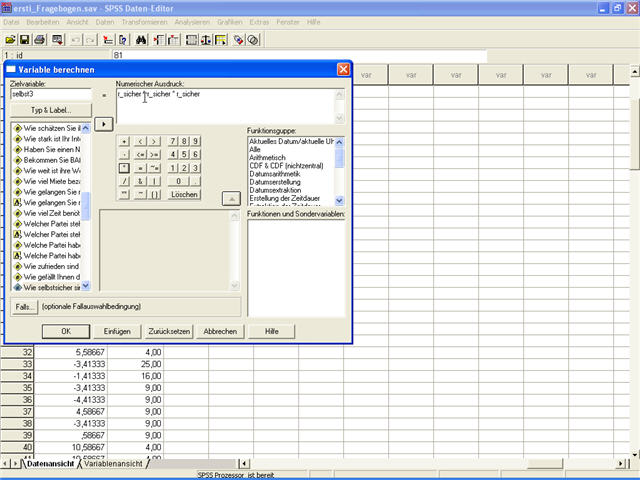
Task: Click the print toolbar icon
Action: tap(39, 39)
